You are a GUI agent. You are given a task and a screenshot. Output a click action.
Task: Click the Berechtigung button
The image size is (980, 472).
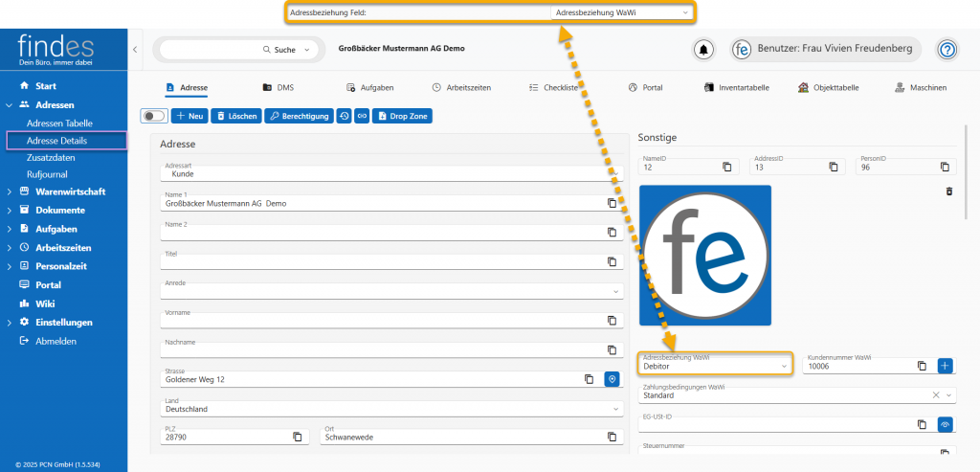tap(298, 116)
